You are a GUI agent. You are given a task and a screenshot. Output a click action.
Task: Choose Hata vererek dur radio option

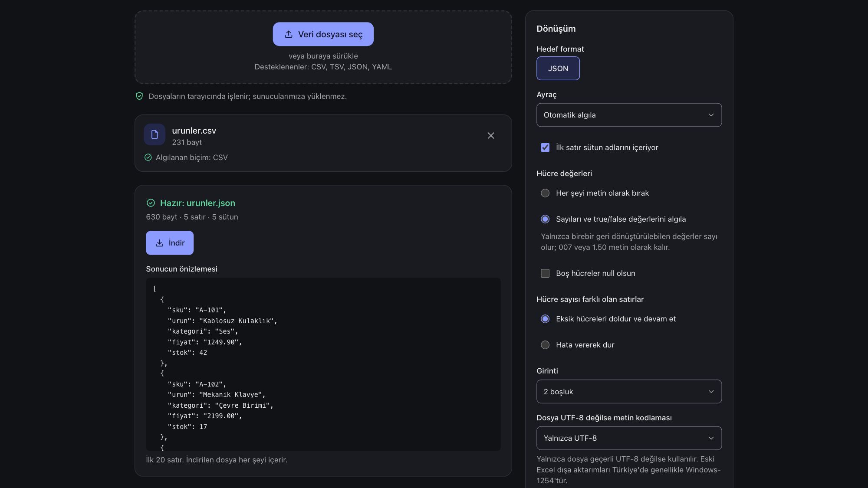pyautogui.click(x=545, y=345)
